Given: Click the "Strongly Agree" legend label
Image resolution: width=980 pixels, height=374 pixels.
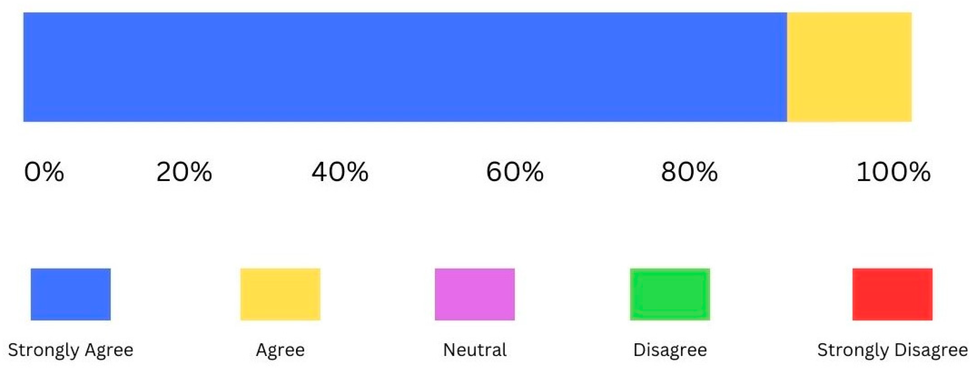Looking at the screenshot, I should (x=71, y=350).
